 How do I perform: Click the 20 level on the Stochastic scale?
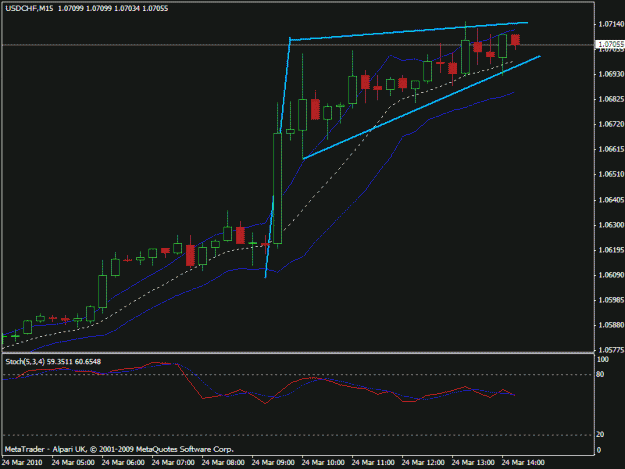click(x=600, y=434)
